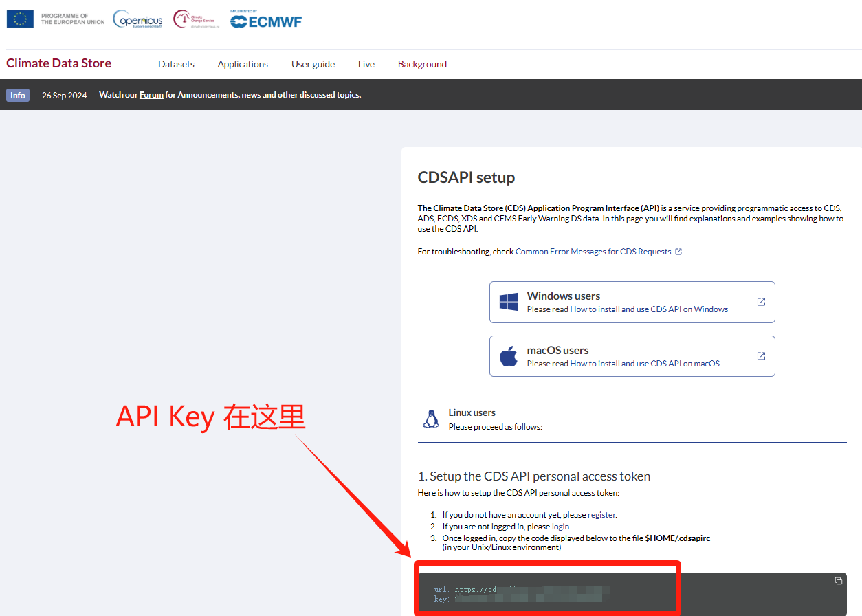
Task: Click external link icon in macOS users card
Action: click(761, 356)
